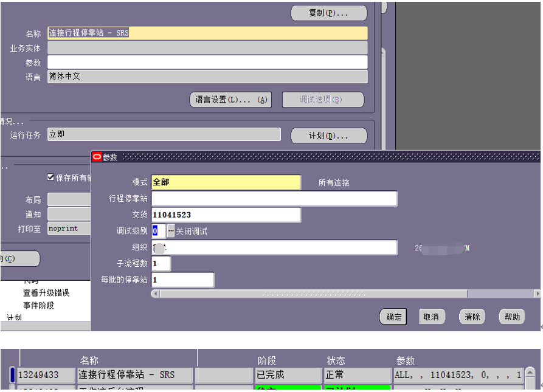The image size is (543, 392).
Task: Click the 计划(D)... button
Action: [328, 136]
